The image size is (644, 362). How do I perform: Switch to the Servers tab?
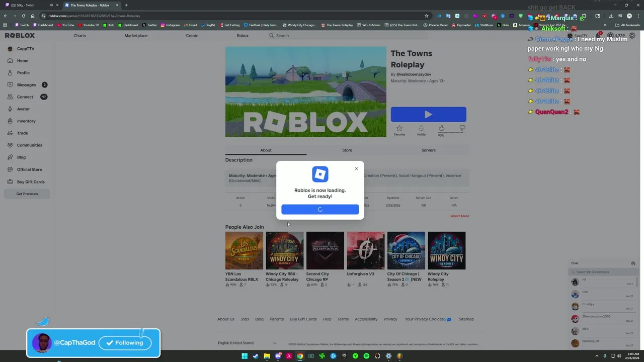click(x=428, y=150)
